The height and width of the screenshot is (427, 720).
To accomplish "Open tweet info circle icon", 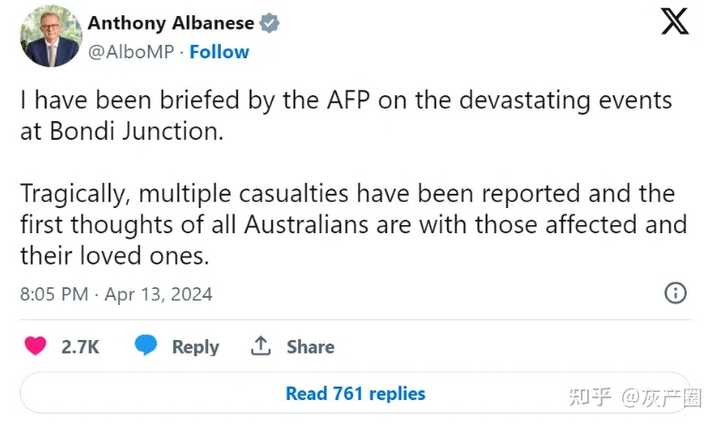I will [x=675, y=293].
